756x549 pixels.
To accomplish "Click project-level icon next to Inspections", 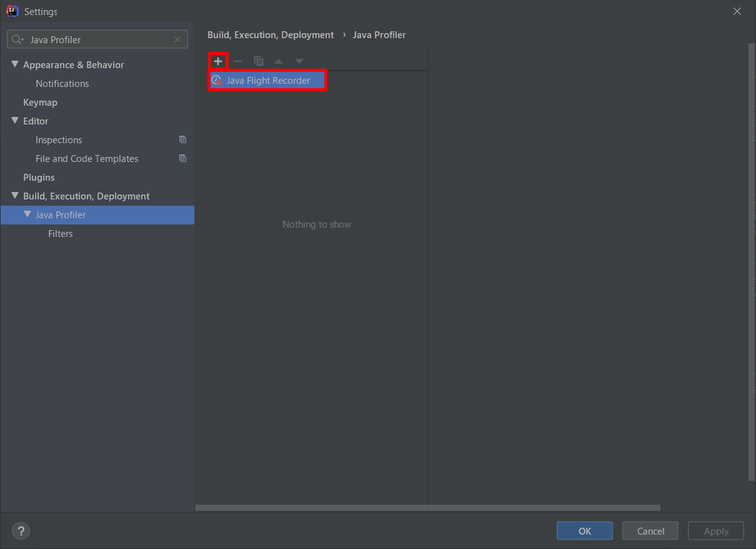I will pos(183,140).
